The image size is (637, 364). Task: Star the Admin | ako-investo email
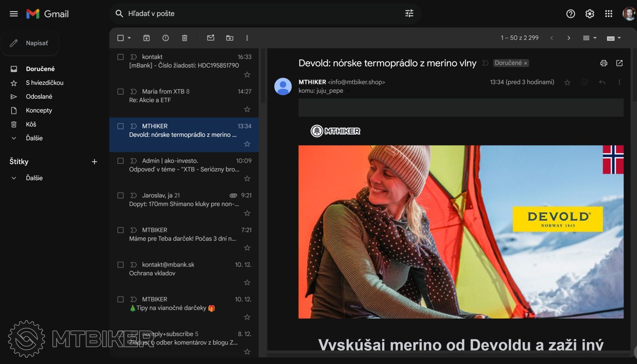pyautogui.click(x=247, y=179)
